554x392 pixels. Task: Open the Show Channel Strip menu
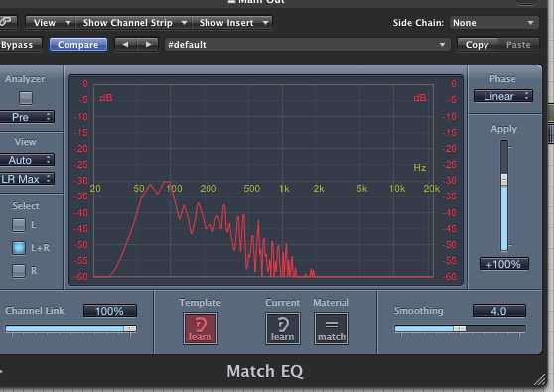click(x=134, y=23)
